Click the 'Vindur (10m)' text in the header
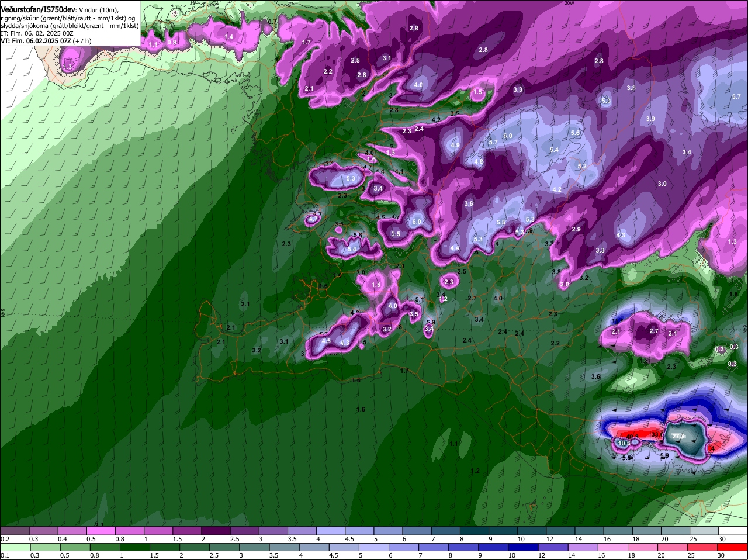The height and width of the screenshot is (560, 748). pos(99,10)
